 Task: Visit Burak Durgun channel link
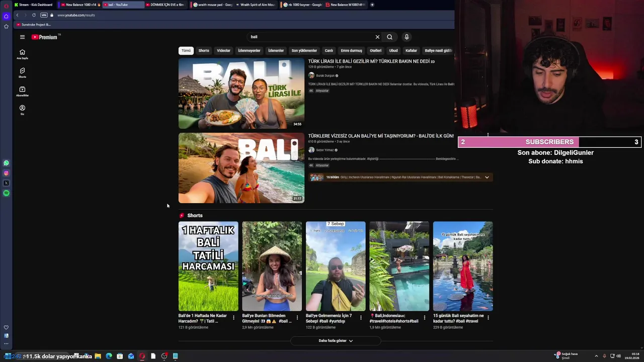(325, 75)
